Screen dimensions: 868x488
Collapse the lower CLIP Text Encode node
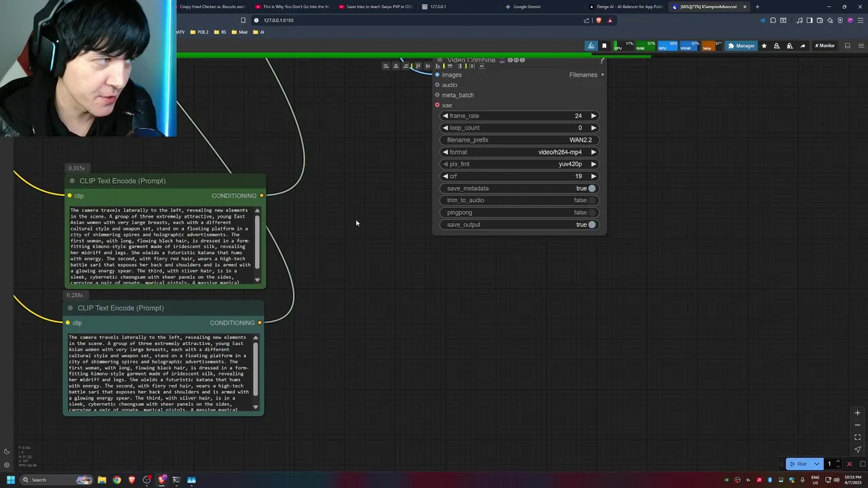[70, 308]
